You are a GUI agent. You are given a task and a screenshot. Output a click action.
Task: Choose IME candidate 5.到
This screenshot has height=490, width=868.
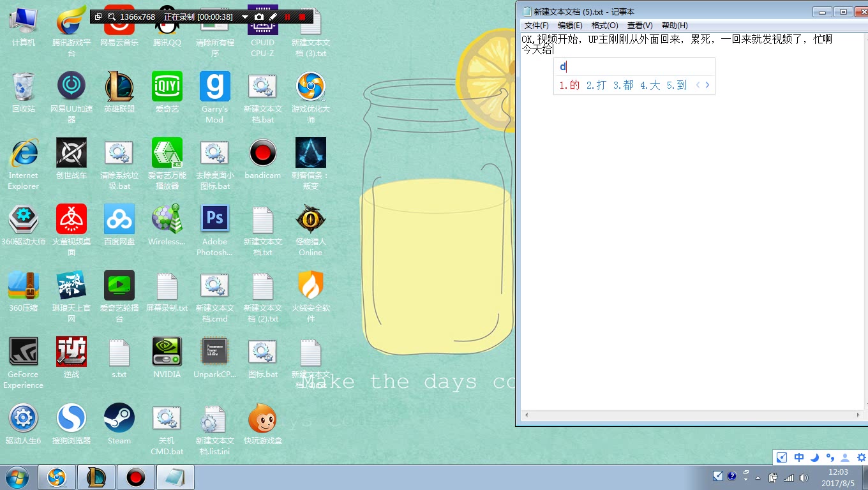point(677,85)
